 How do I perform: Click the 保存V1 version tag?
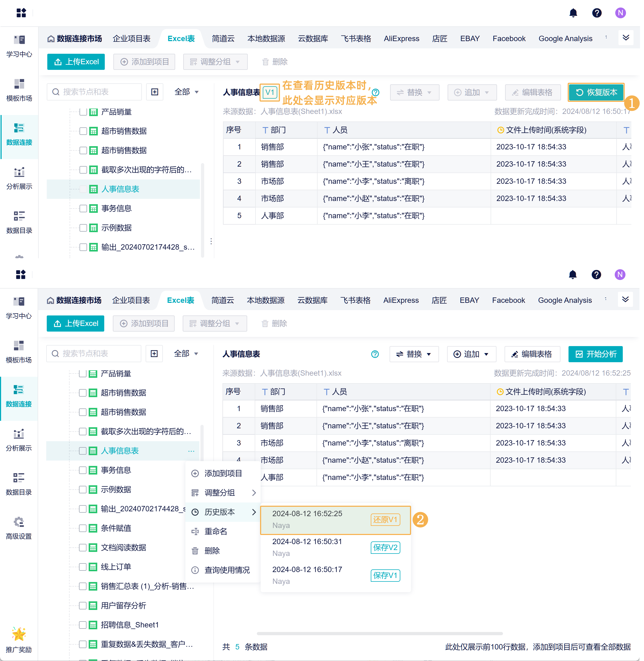(x=385, y=575)
